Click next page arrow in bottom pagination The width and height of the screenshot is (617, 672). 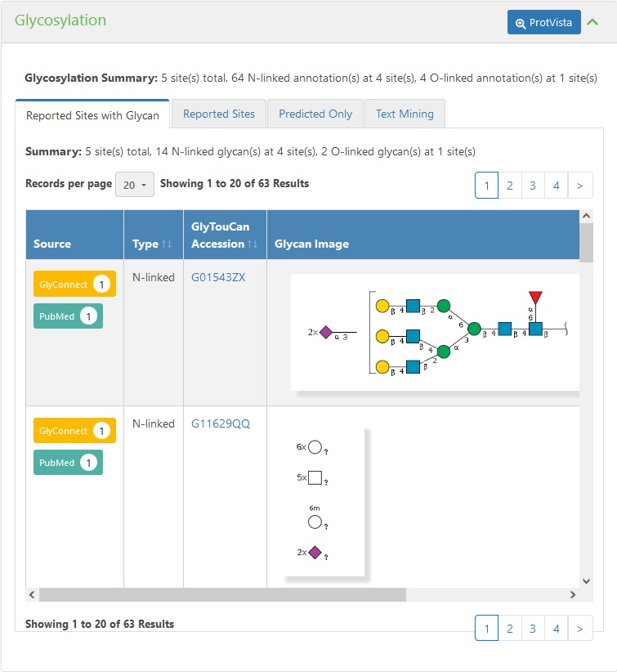coord(579,629)
